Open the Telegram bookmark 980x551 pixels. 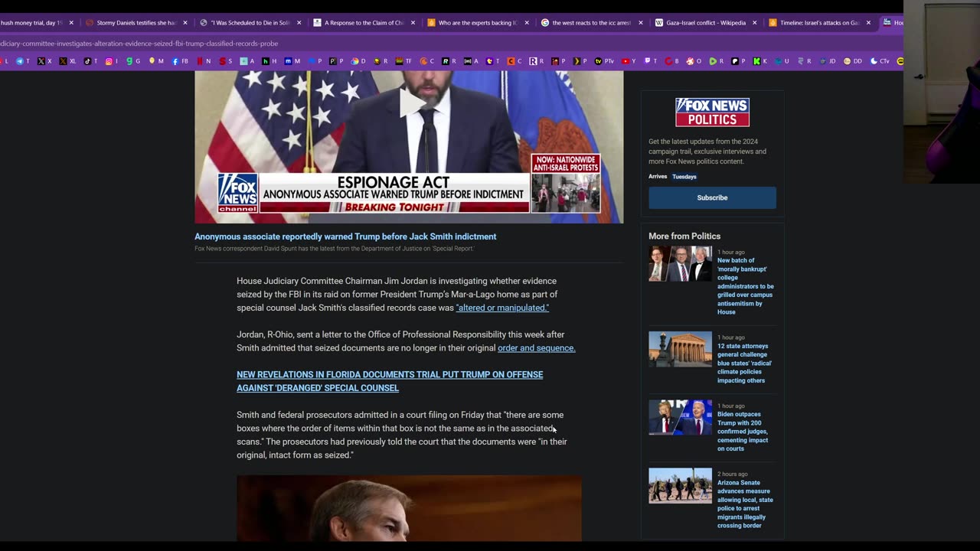(23, 61)
